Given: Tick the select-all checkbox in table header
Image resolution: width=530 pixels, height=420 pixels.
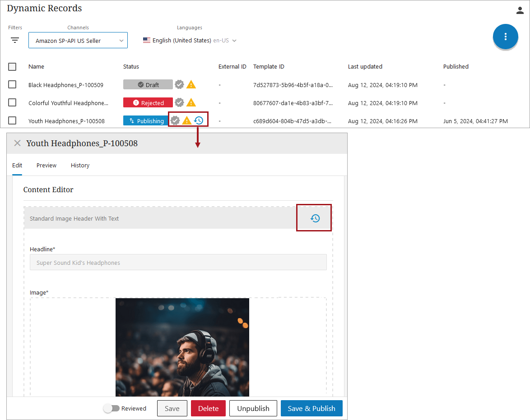Looking at the screenshot, I should pyautogui.click(x=12, y=67).
